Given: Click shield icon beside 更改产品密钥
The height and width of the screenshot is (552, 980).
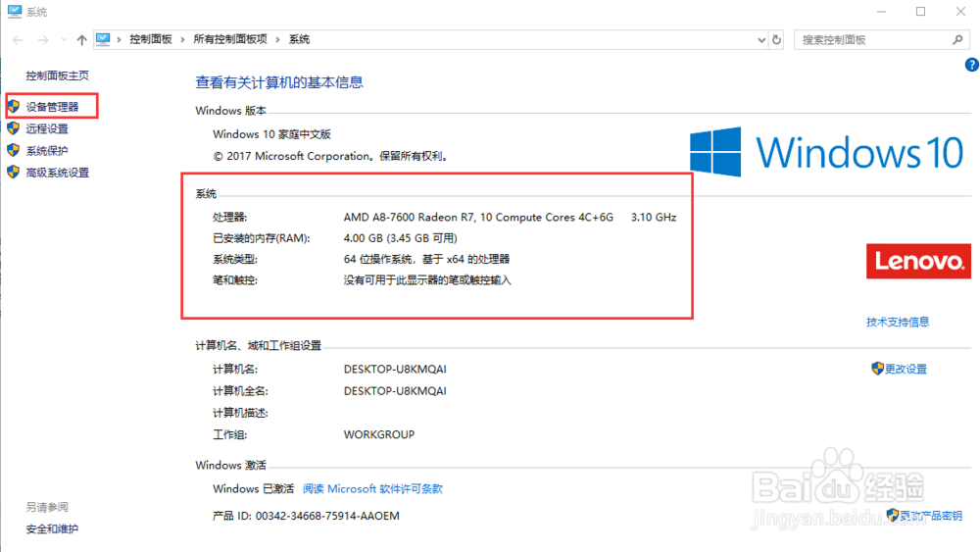Looking at the screenshot, I should (x=893, y=515).
